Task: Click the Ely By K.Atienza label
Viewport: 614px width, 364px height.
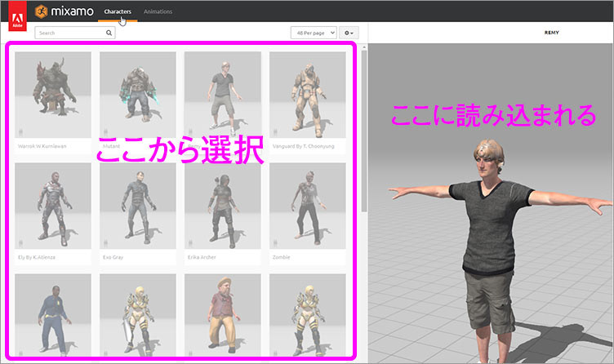Action: 37,257
